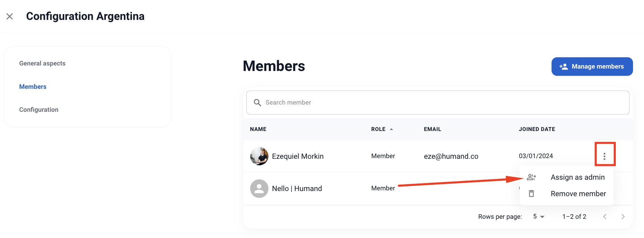Open General aspects section
Viewport: 644px width, 238px height.
42,63
